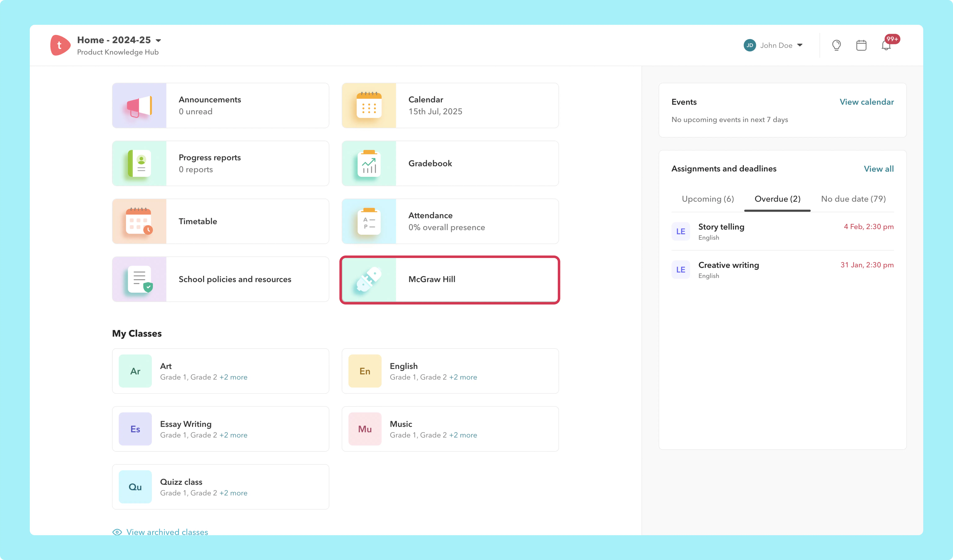
Task: Open the McGraw Hill integration tile
Action: 450,279
